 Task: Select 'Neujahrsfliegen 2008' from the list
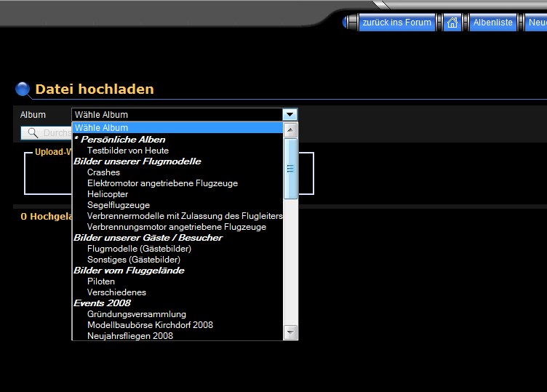[130, 336]
